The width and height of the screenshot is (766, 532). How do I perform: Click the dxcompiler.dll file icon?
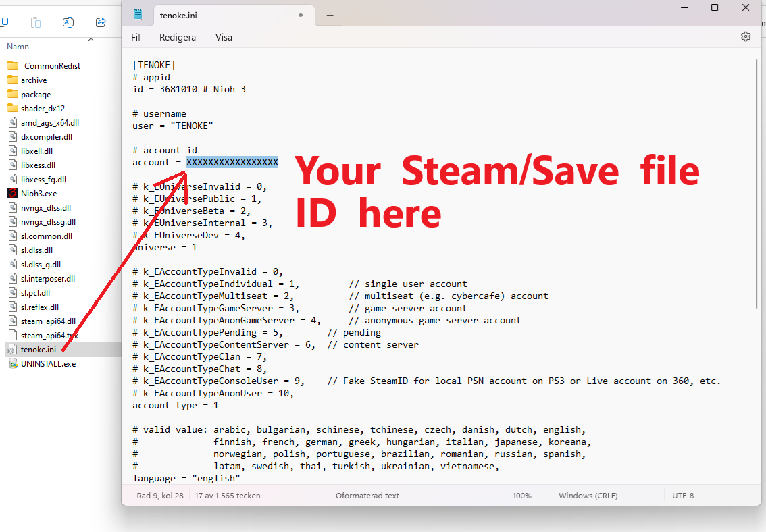[x=13, y=136]
